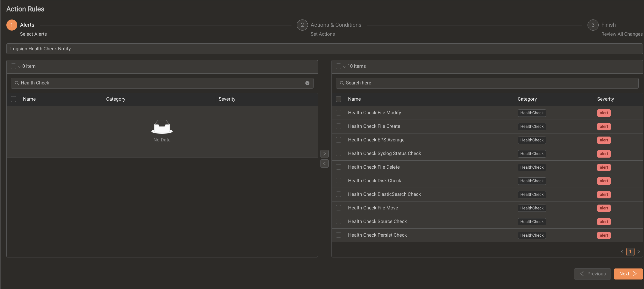Open the 10 items selection dropdown
This screenshot has width=644, height=289.
pyautogui.click(x=344, y=66)
